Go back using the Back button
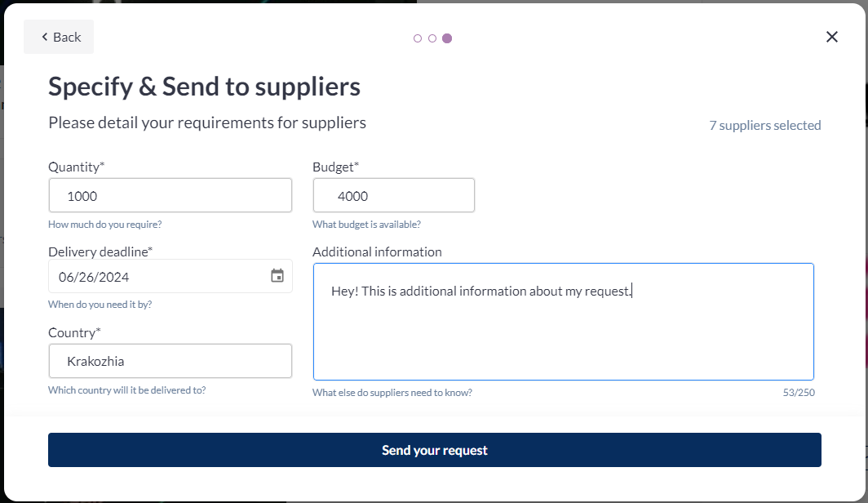The image size is (868, 503). [x=59, y=37]
